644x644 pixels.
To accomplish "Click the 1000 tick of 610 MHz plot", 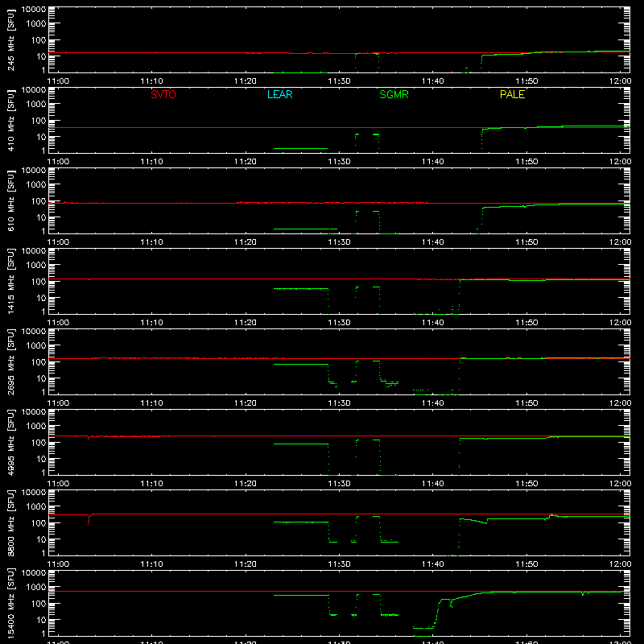I will click(x=36, y=185).
